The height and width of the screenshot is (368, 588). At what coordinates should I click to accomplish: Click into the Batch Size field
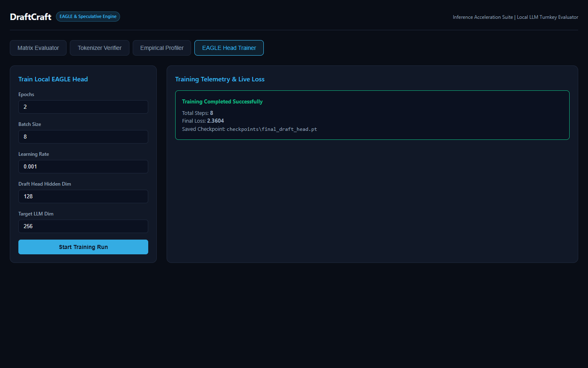[x=83, y=137]
